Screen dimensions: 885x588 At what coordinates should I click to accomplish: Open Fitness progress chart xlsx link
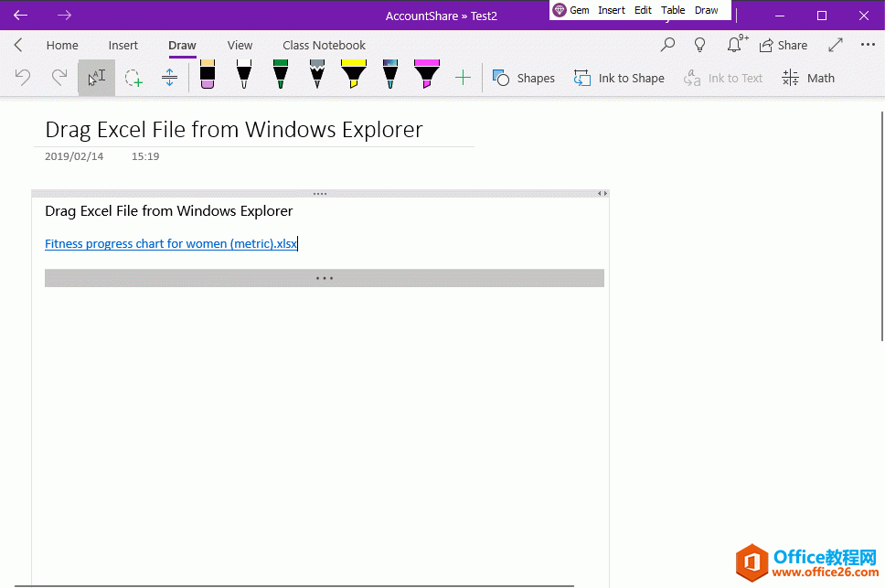coord(170,244)
